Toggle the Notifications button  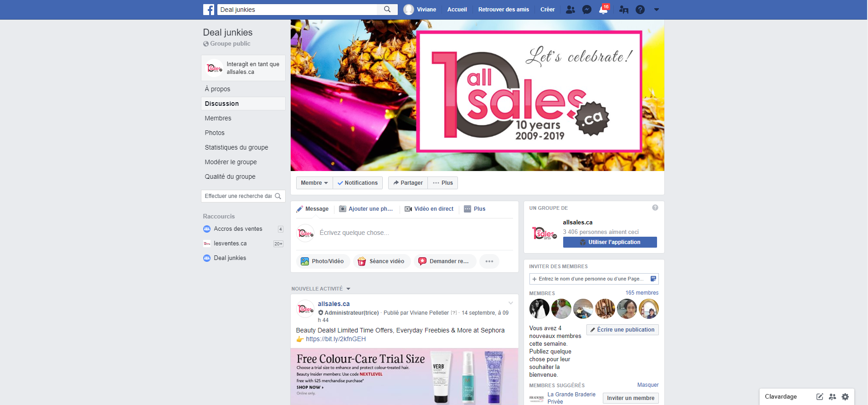(358, 183)
